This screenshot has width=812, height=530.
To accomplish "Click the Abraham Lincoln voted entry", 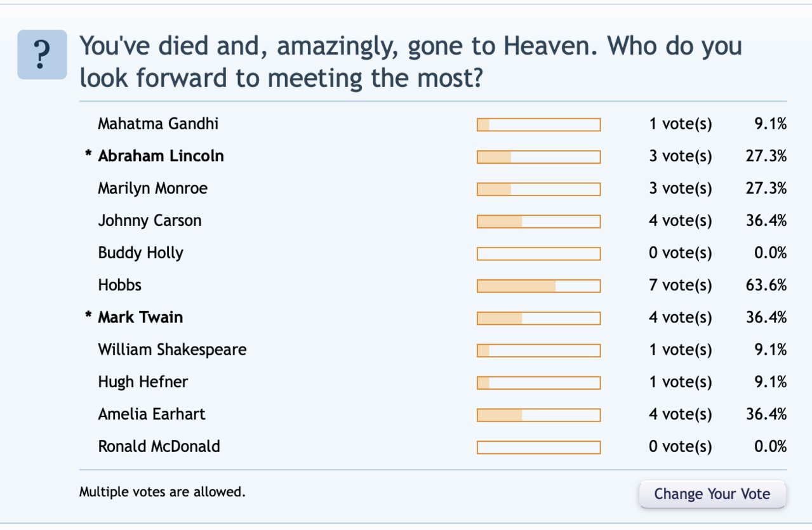I will [x=161, y=156].
